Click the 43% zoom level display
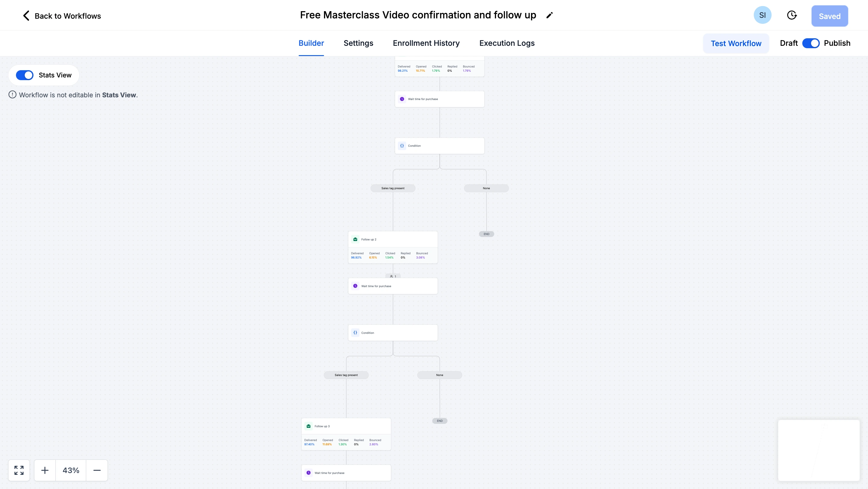 coord(71,470)
